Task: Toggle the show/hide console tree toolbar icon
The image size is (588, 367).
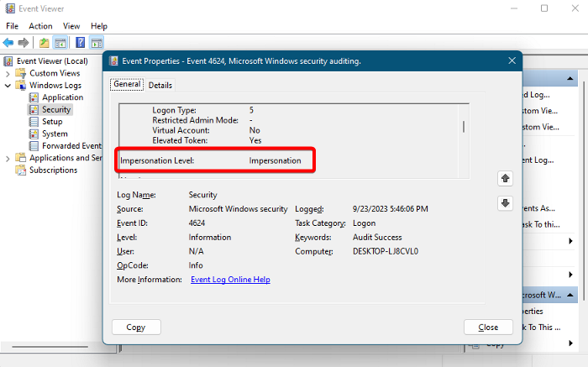Action: pos(60,43)
